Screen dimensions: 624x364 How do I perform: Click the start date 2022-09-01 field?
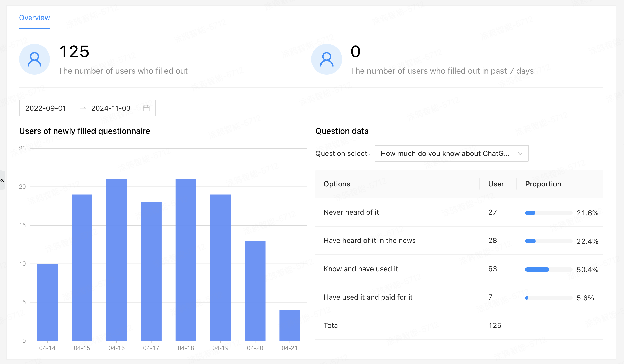pyautogui.click(x=46, y=108)
